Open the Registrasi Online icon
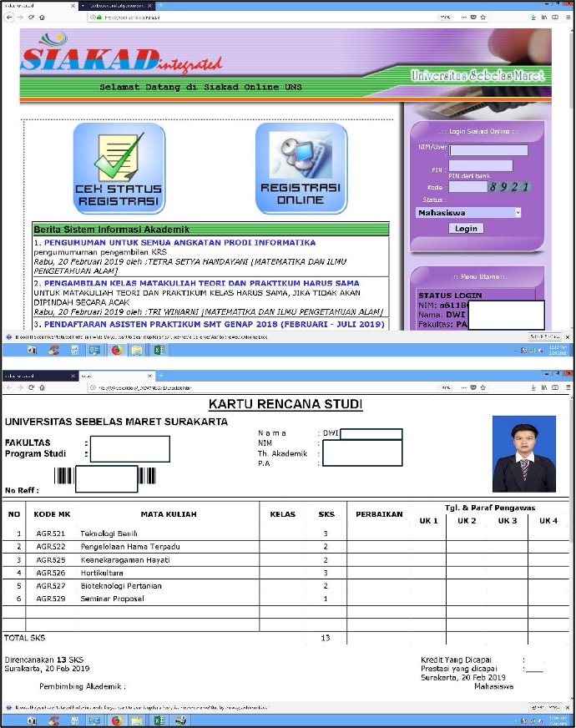 301,169
